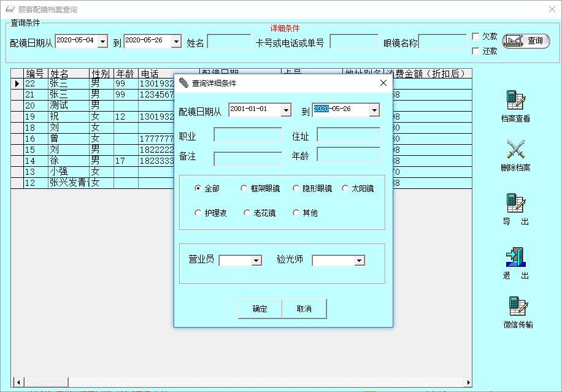Click the 退出 exit door icon
The height and width of the screenshot is (392, 562).
click(515, 256)
